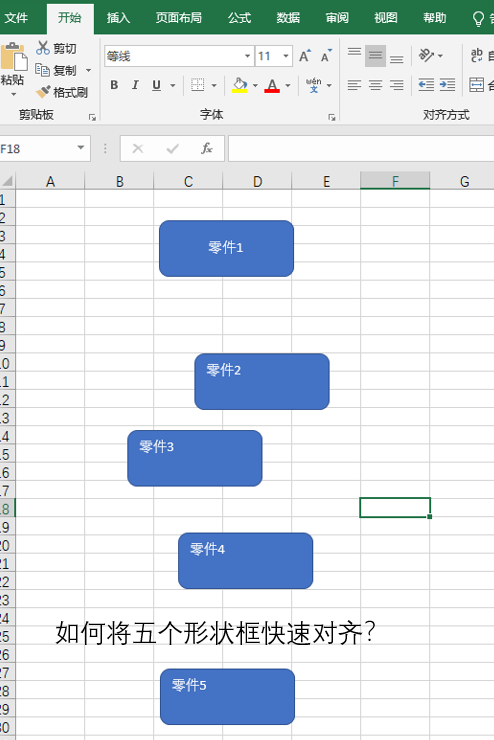Switch to the Data (数据) tab
Viewport: 494px width, 740px height.
pos(288,18)
